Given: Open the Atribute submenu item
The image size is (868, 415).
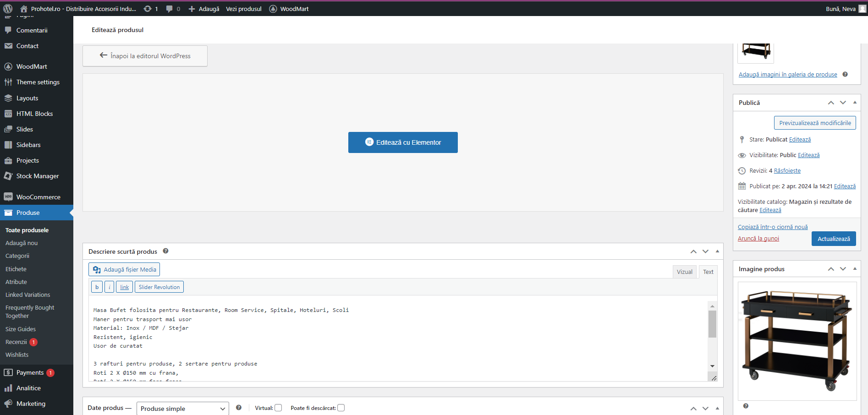Looking at the screenshot, I should click(16, 282).
